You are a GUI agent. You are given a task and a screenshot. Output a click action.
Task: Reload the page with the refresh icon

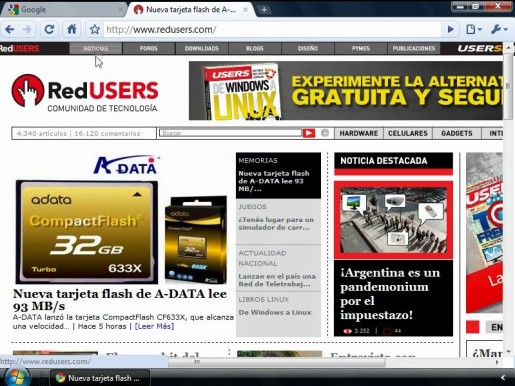click(49, 30)
